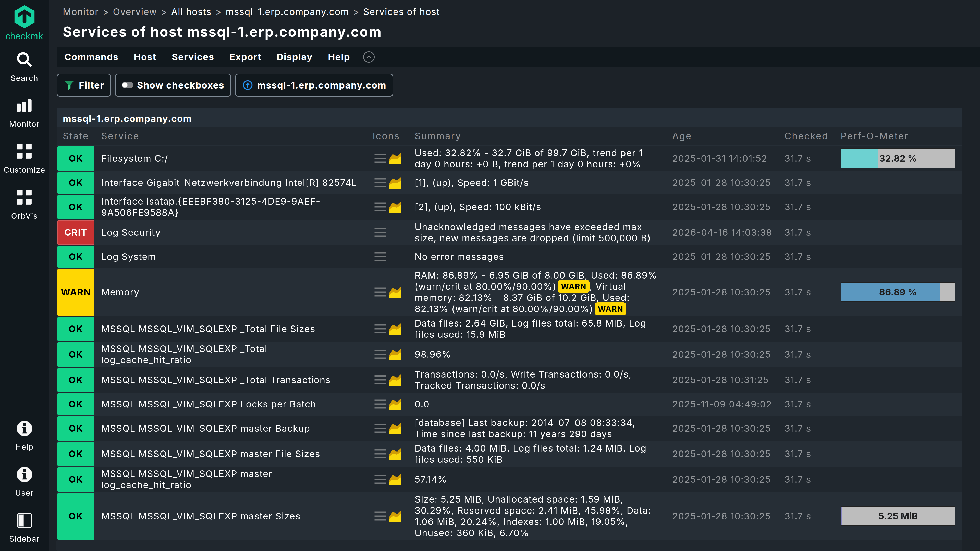Open the Services menu
Screen dimensions: 980x551
tap(193, 57)
